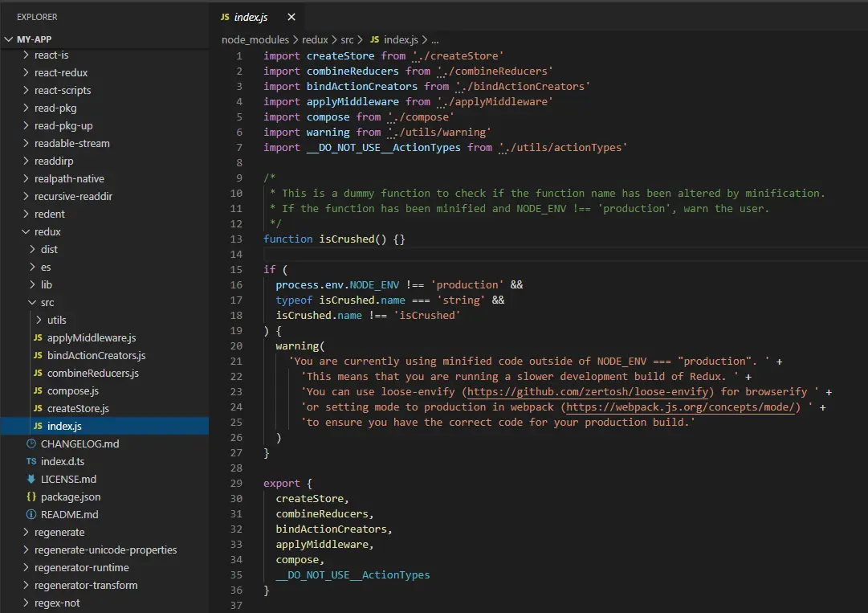Viewport: 868px width, 613px height.
Task: Click the node_modules breadcrumb segment
Action: point(255,39)
